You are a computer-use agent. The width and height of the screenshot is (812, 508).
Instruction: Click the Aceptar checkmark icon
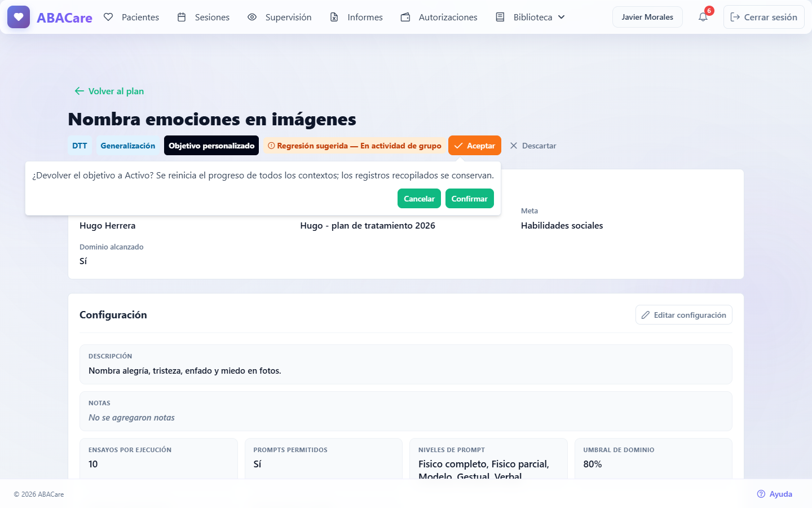click(x=458, y=146)
